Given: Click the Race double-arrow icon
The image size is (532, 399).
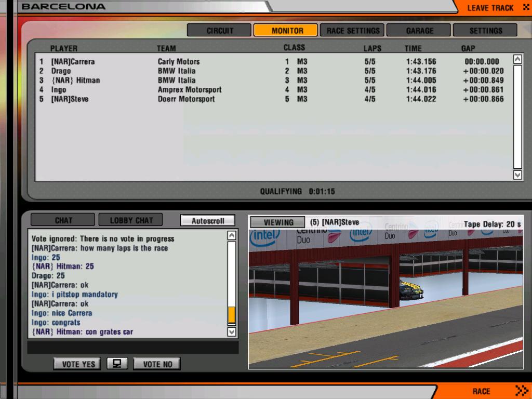Looking at the screenshot, I should pyautogui.click(x=521, y=391).
